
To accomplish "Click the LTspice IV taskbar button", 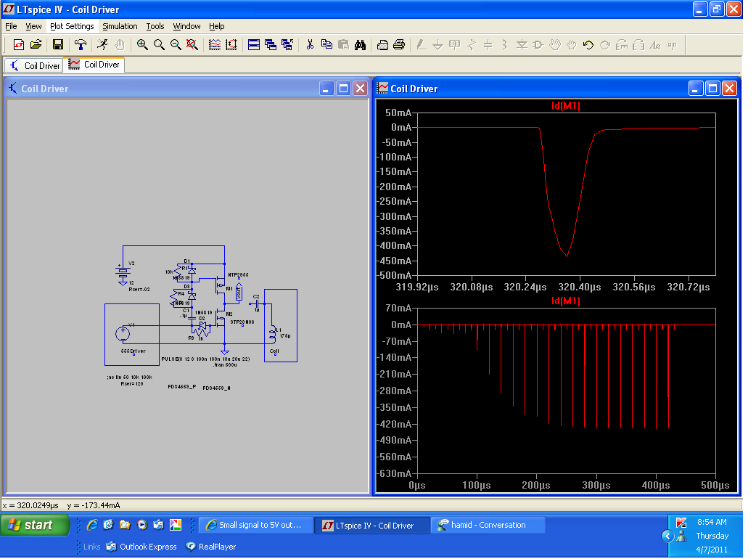I will [371, 525].
